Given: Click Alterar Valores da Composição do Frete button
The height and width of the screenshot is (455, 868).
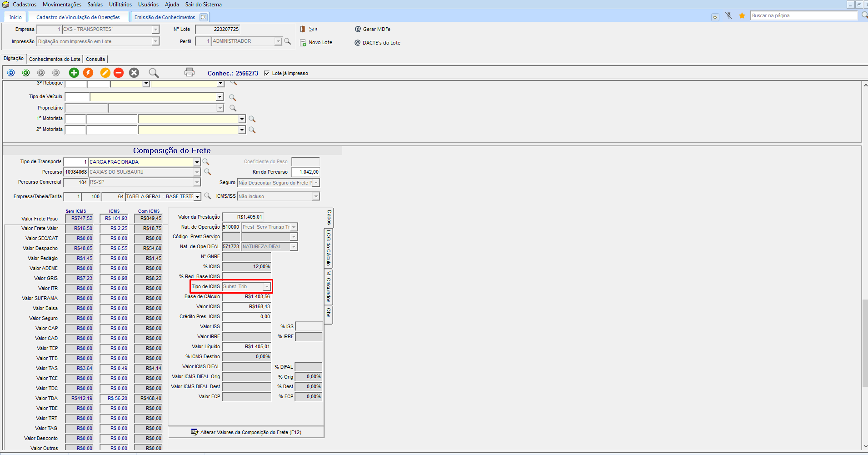Looking at the screenshot, I should (246, 432).
